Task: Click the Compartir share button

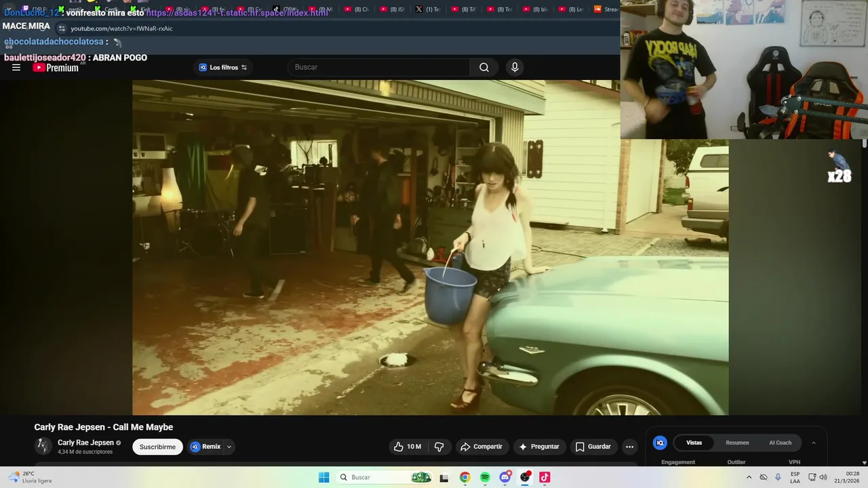Action: [481, 447]
